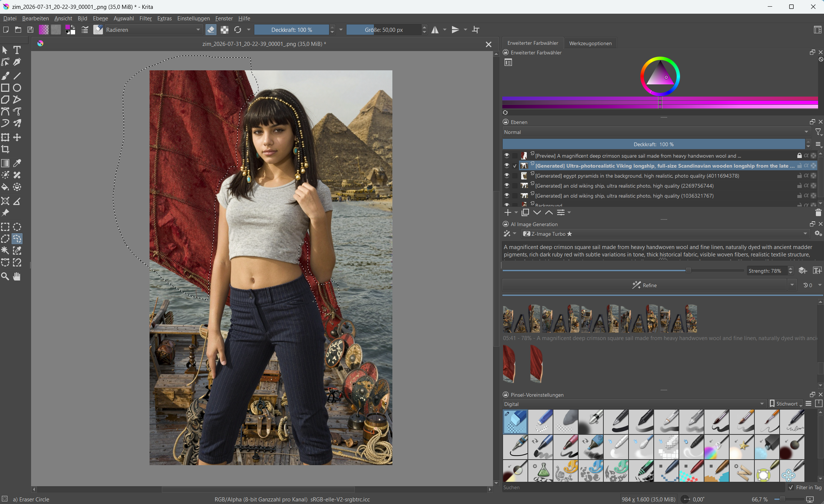Hide the wiking ship (2269756744) layer
The image size is (824, 504).
point(507,186)
